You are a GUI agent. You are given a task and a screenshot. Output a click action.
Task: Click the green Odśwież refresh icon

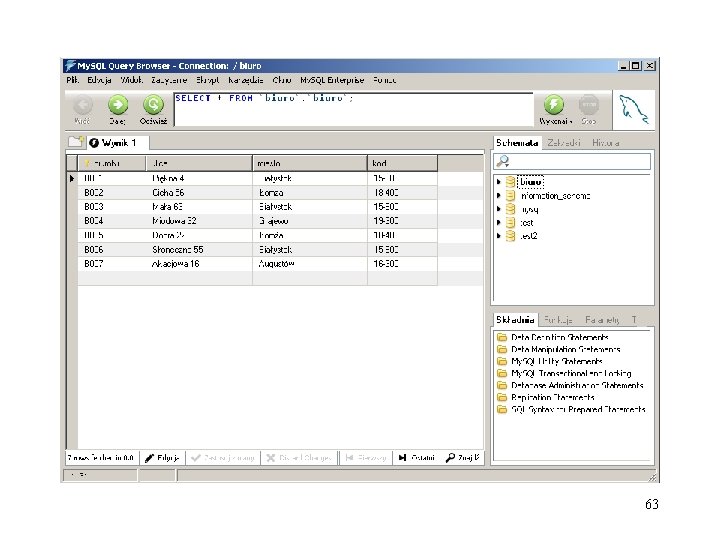153,105
